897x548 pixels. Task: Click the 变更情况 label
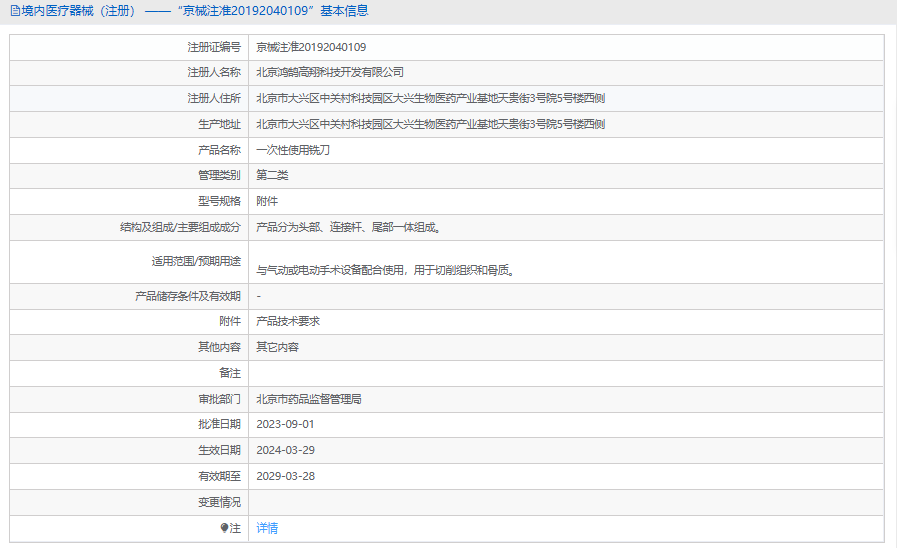tap(220, 502)
